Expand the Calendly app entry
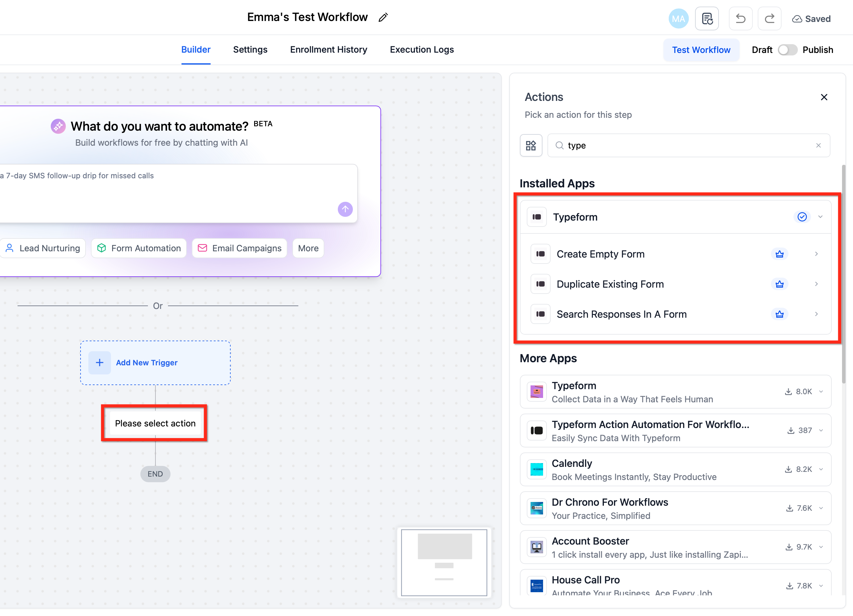 pyautogui.click(x=821, y=469)
